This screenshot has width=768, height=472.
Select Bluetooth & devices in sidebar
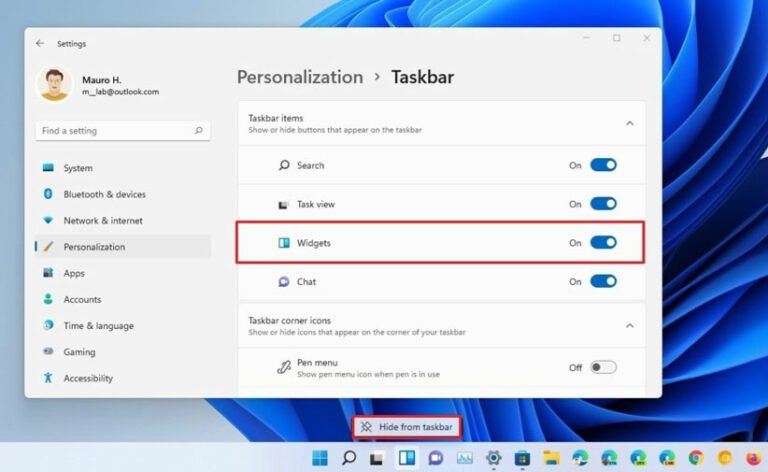(x=104, y=194)
